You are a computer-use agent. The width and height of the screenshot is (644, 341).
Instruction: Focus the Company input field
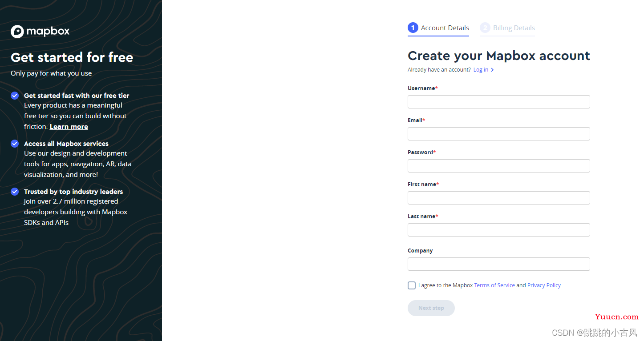(498, 264)
